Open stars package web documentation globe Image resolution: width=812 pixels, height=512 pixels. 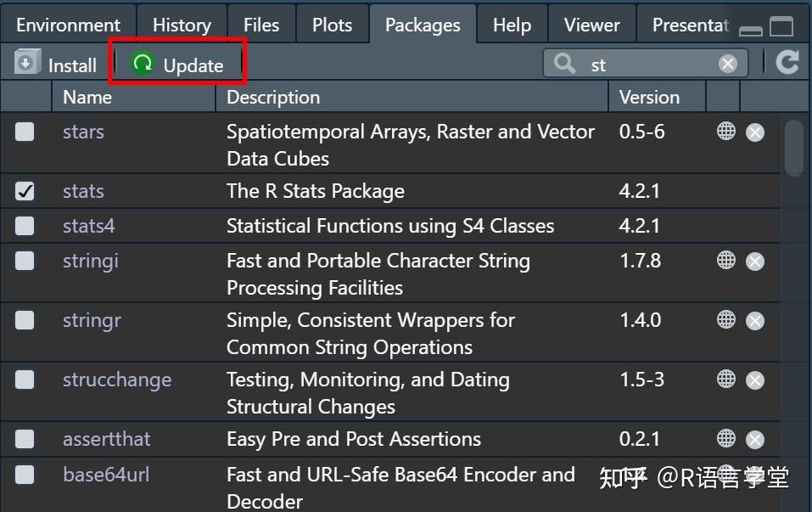tap(726, 131)
